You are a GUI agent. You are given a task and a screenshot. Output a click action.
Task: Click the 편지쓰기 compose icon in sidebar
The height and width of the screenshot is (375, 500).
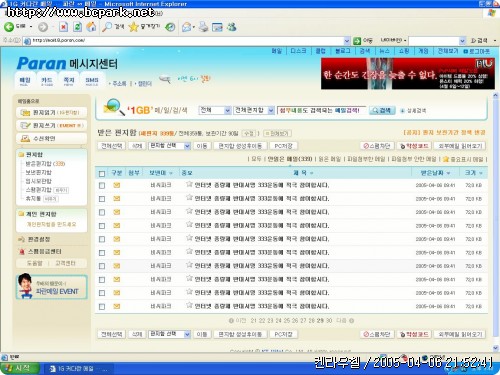pos(25,126)
